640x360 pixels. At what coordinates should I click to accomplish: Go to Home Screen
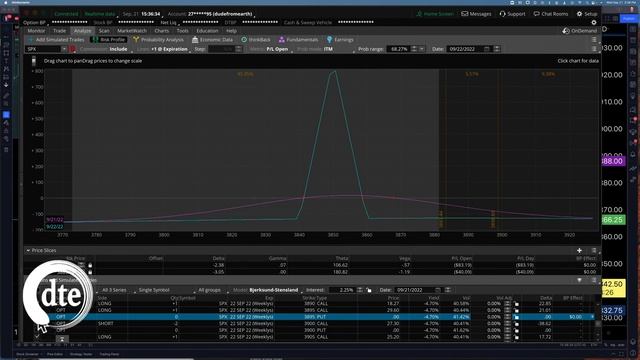pos(435,14)
